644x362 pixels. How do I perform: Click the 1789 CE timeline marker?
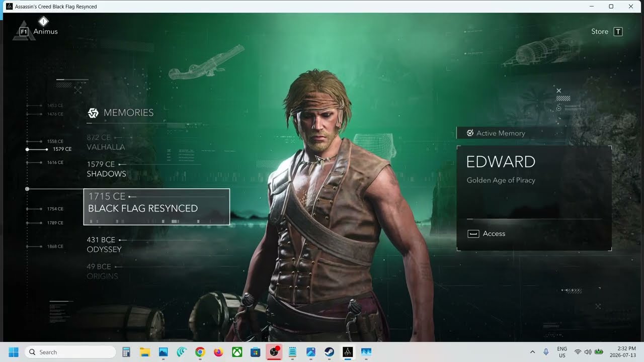(45, 223)
